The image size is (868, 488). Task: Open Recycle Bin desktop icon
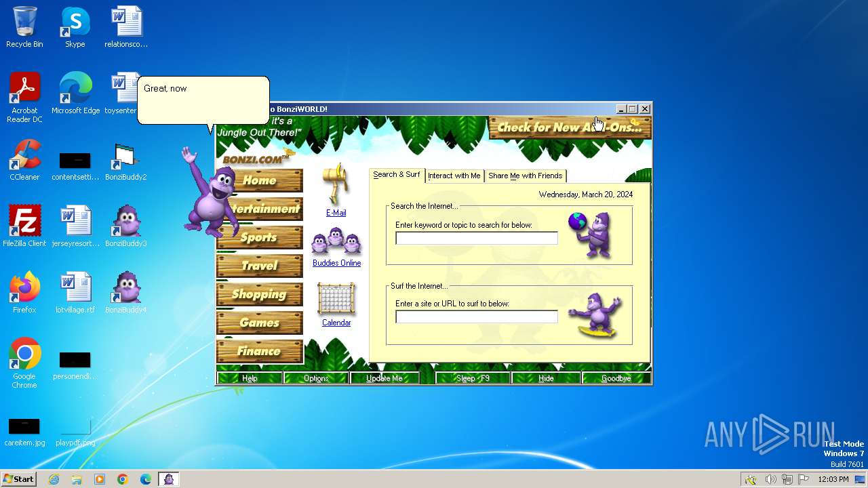click(24, 28)
